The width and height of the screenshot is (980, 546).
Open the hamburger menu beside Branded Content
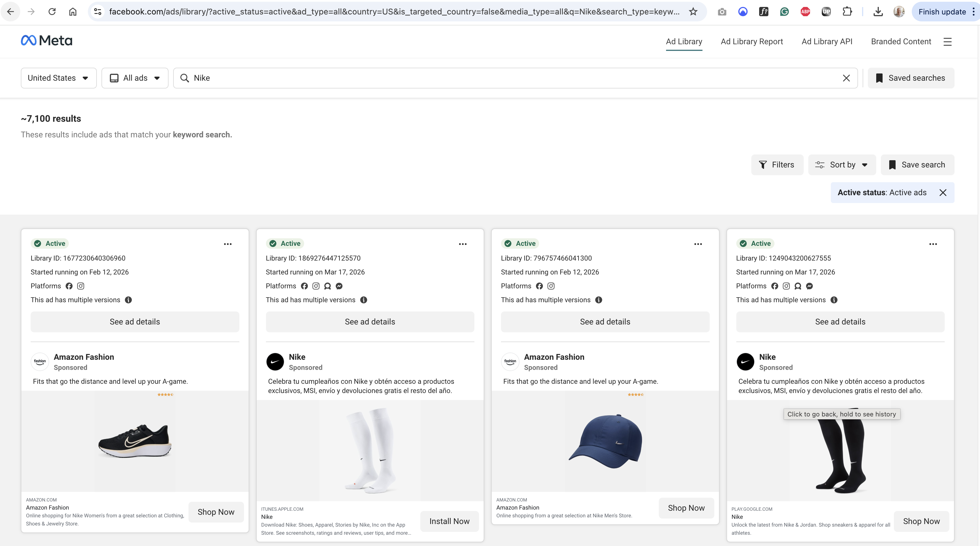[948, 42]
